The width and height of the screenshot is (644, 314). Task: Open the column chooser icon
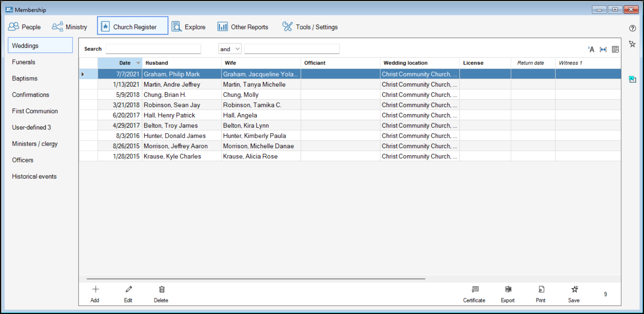click(615, 49)
